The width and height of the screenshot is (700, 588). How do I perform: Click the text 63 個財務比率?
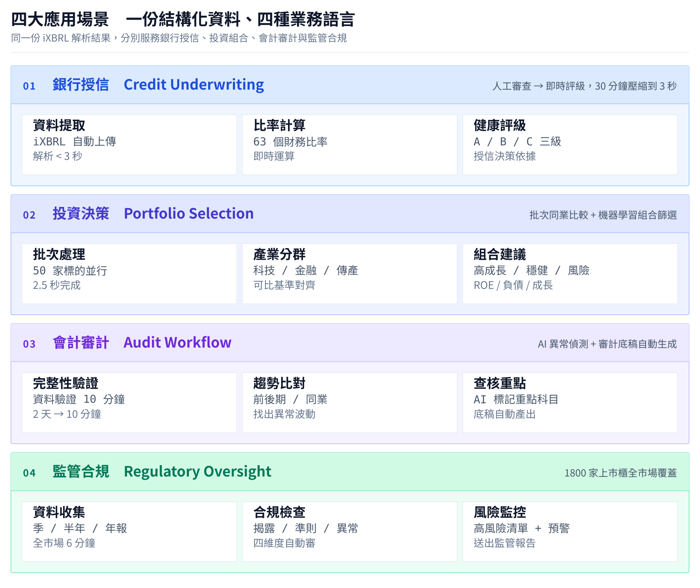(x=290, y=141)
